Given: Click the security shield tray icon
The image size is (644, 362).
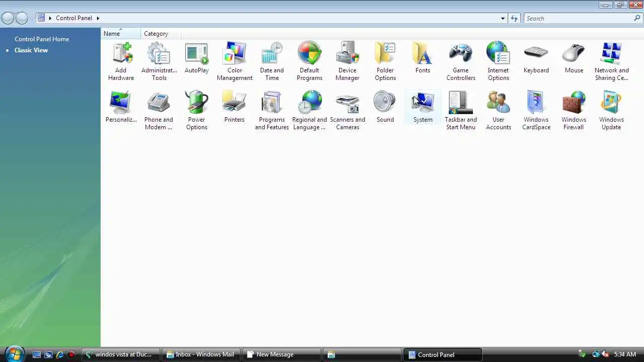Looking at the screenshot, I should tap(583, 354).
